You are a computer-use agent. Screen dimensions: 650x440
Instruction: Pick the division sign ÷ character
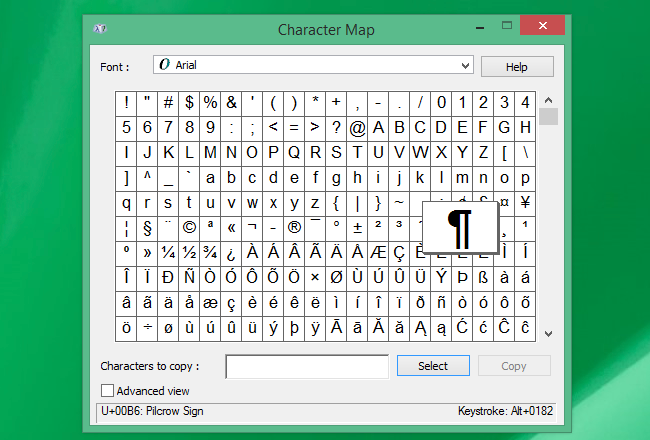(x=147, y=327)
